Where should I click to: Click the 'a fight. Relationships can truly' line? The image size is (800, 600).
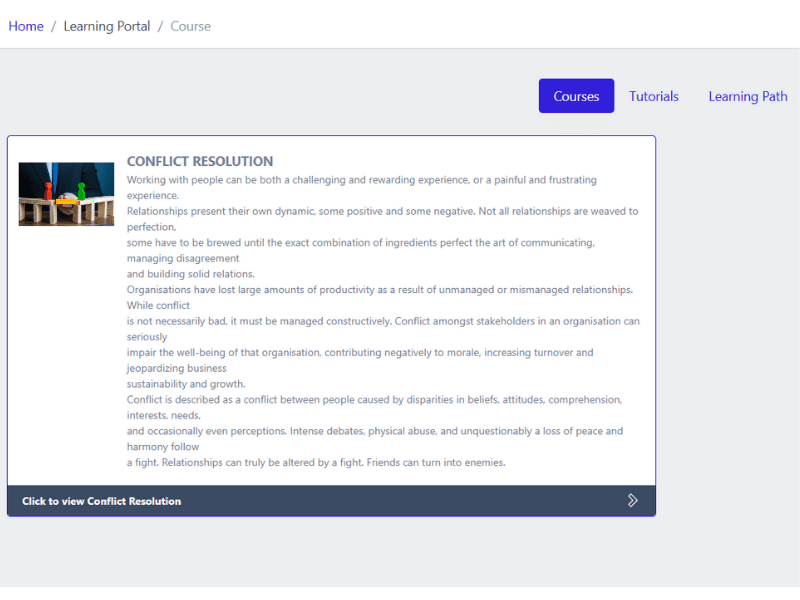click(316, 463)
